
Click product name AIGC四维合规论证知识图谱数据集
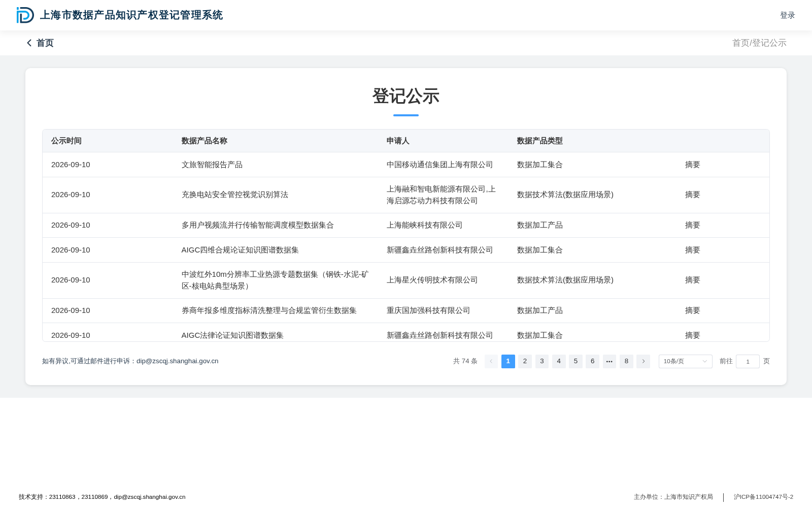240,250
